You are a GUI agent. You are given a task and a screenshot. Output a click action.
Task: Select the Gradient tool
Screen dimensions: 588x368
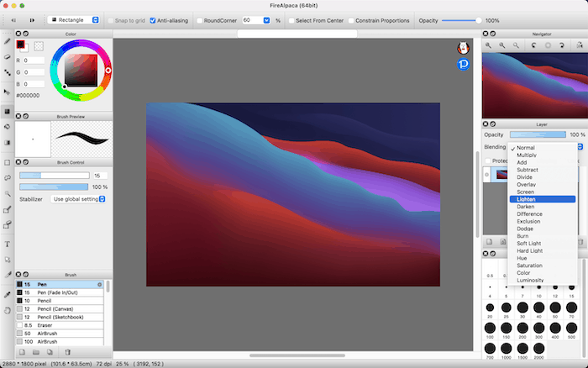click(7, 143)
